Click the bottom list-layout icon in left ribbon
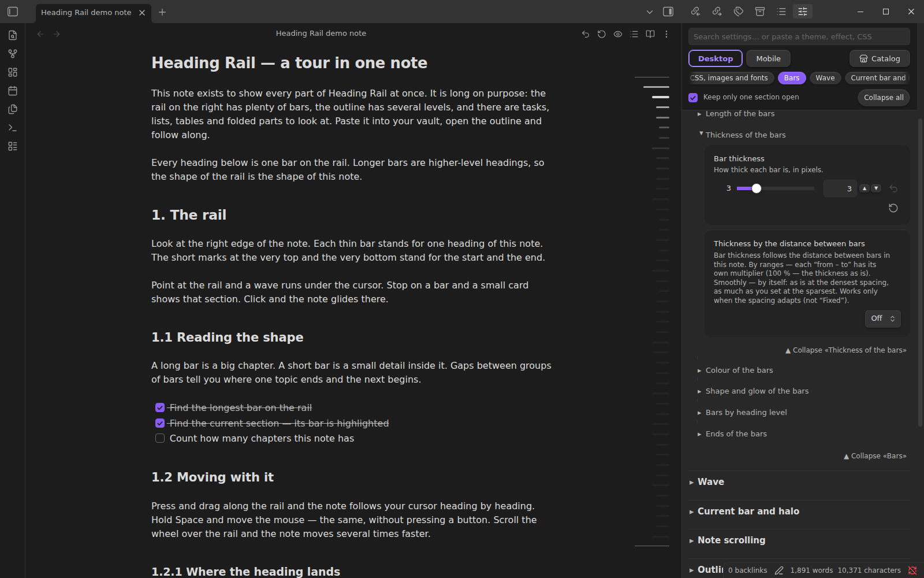Image resolution: width=924 pixels, height=578 pixels. [13, 146]
